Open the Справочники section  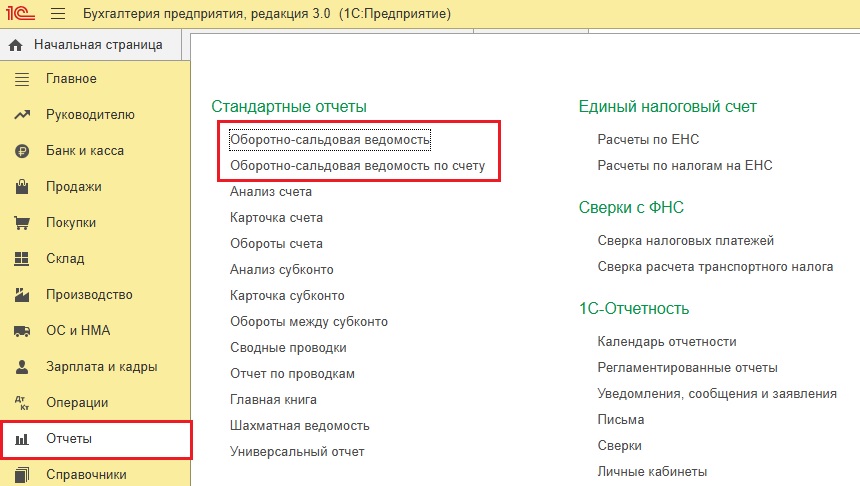[x=86, y=474]
